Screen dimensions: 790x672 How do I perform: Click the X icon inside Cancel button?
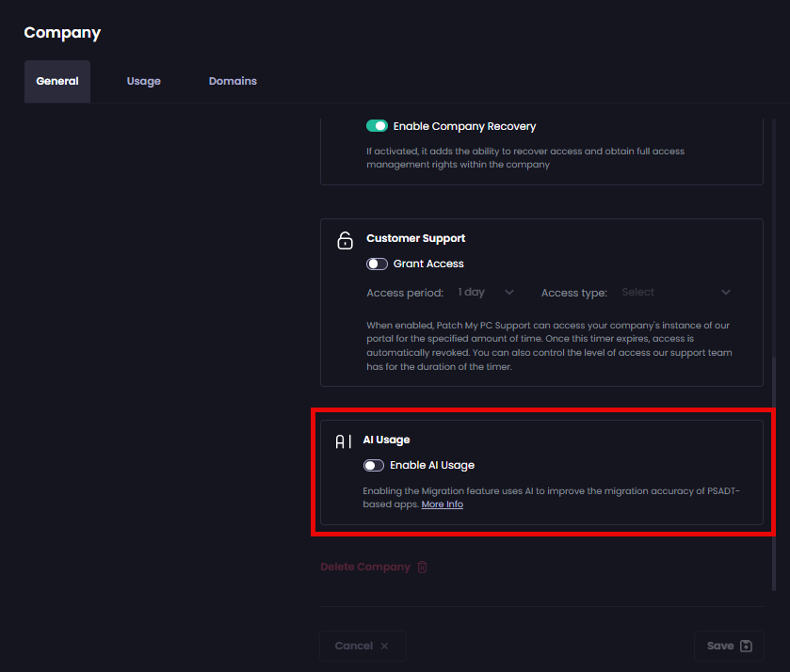[x=384, y=646]
